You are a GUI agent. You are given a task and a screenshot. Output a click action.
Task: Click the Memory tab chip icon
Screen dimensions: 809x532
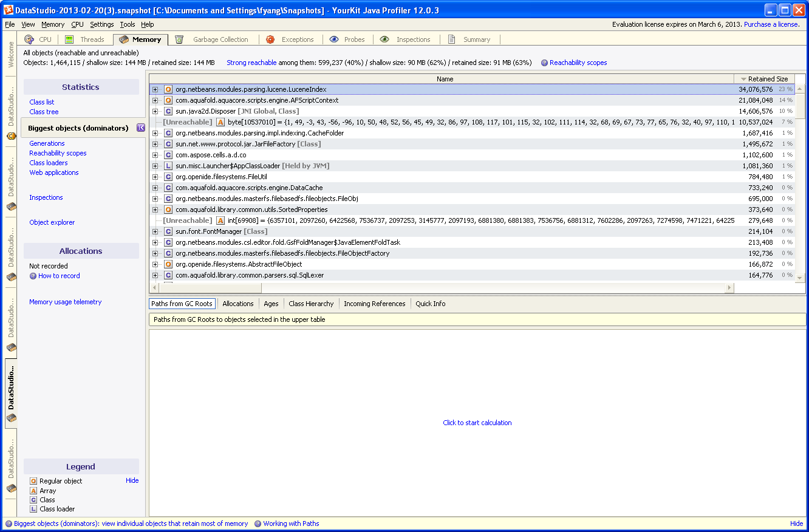click(124, 39)
